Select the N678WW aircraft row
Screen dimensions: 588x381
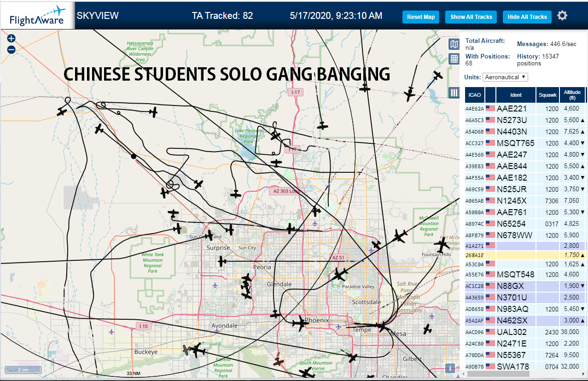click(525, 235)
